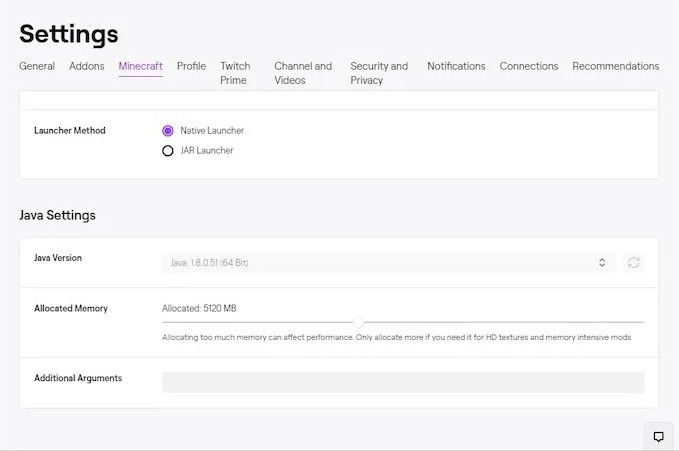
Task: Open Security and Privacy settings tab
Action: 379,73
